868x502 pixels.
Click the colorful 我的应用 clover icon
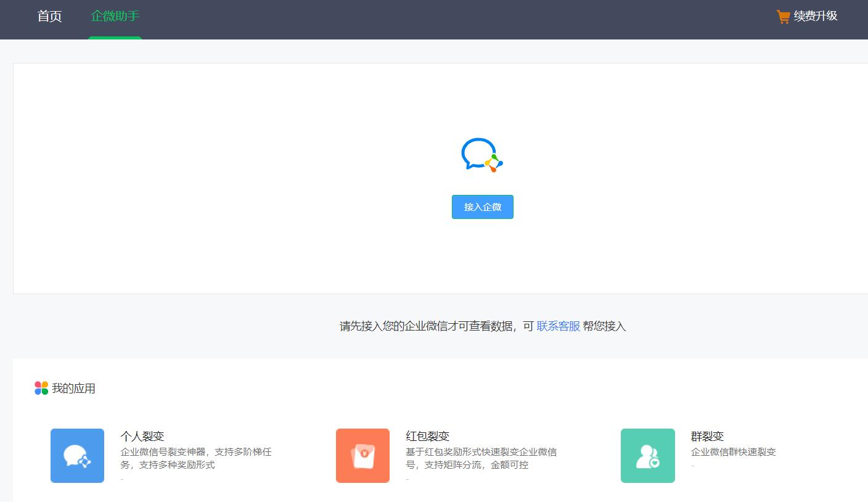click(41, 388)
